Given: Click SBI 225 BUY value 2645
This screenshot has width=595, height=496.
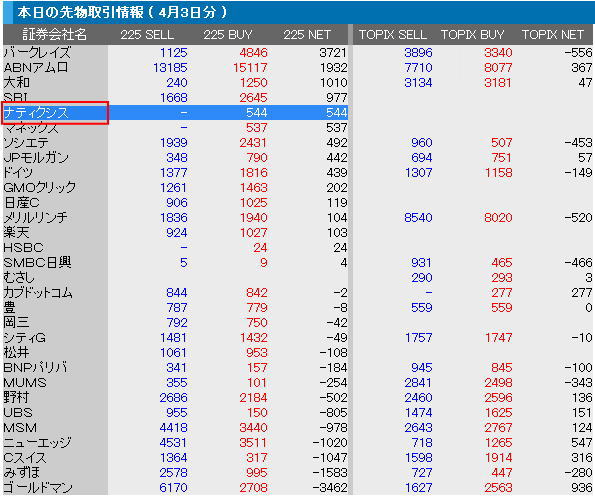Looking at the screenshot, I should click(253, 98).
